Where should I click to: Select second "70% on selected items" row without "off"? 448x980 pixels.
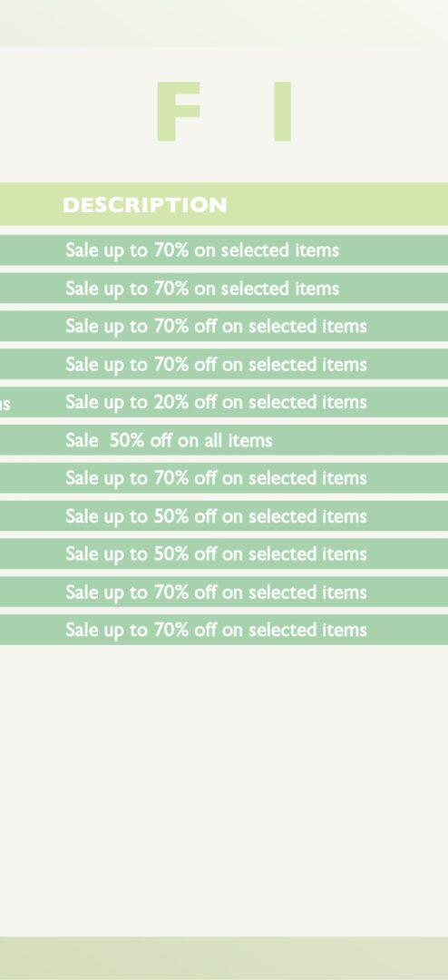coord(224,289)
